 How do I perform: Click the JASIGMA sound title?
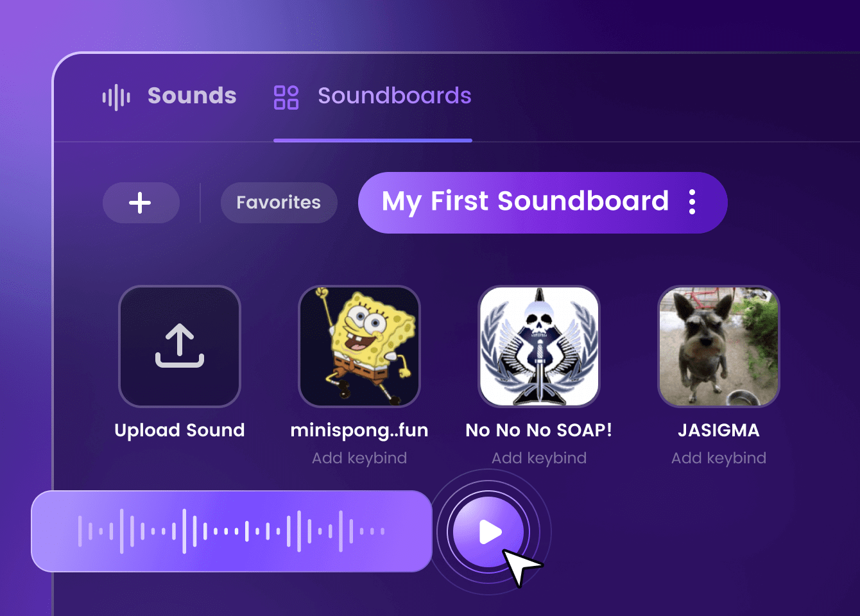[719, 430]
